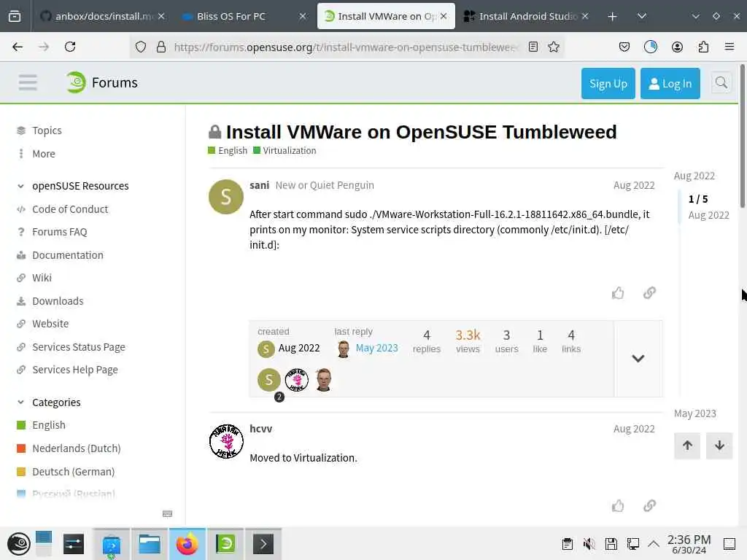The width and height of the screenshot is (747, 560).
Task: Collapse Categories sidebar section
Action: click(20, 402)
